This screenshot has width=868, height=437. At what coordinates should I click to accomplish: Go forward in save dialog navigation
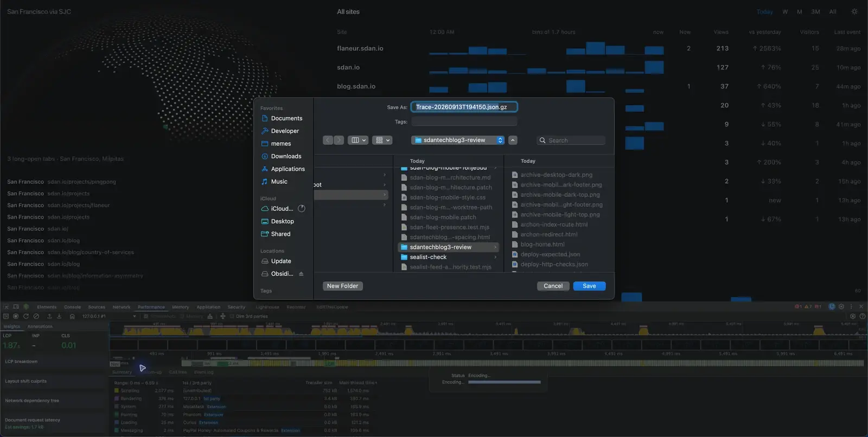click(339, 140)
